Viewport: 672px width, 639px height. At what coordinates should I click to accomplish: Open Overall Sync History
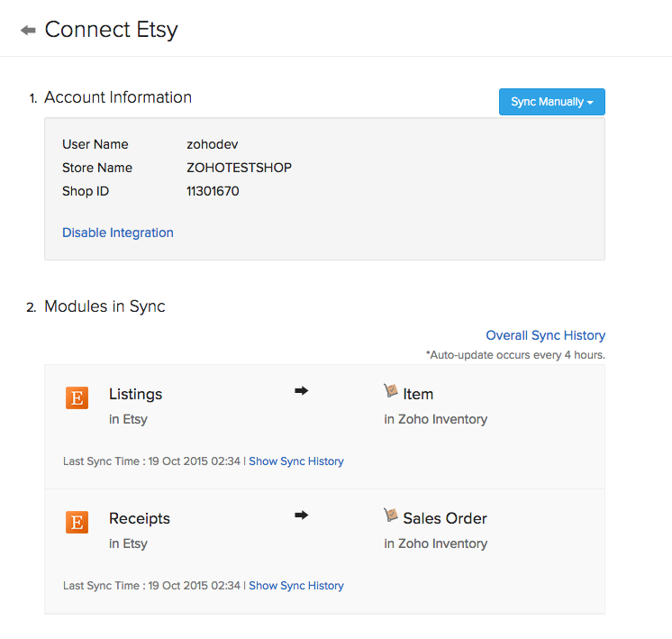coord(545,335)
